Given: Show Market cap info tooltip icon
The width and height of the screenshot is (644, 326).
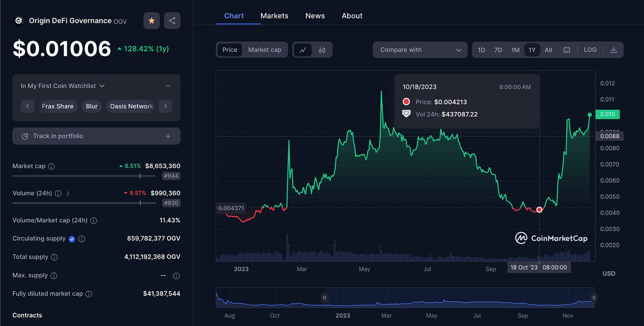Looking at the screenshot, I should click(x=51, y=166).
